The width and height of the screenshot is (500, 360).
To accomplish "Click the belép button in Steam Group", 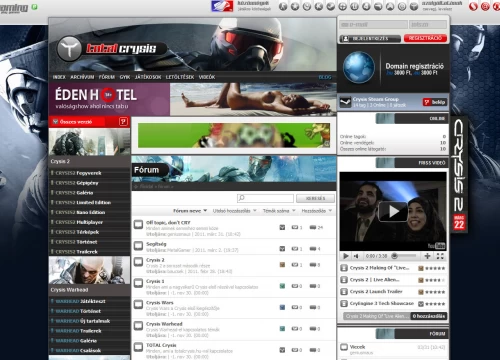I will click(435, 102).
